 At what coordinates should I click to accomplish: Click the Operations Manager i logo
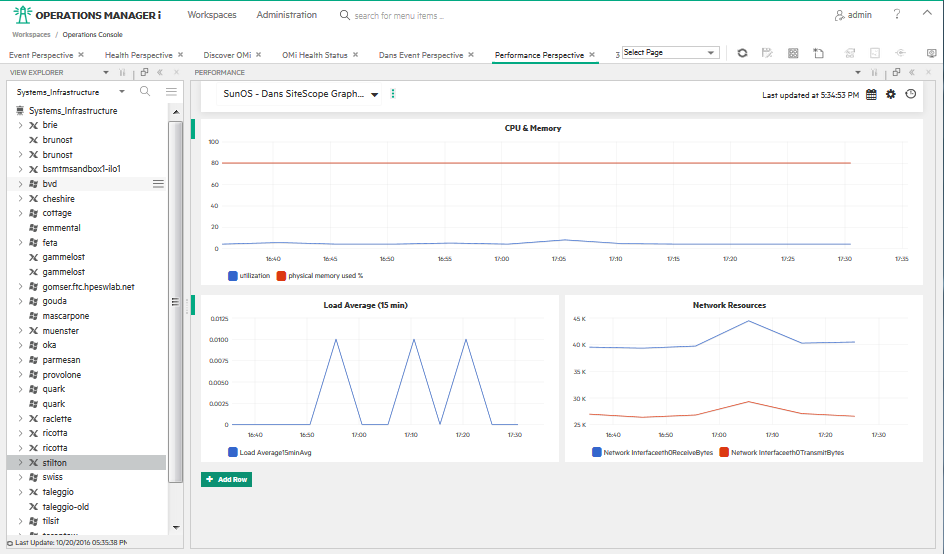(x=87, y=15)
